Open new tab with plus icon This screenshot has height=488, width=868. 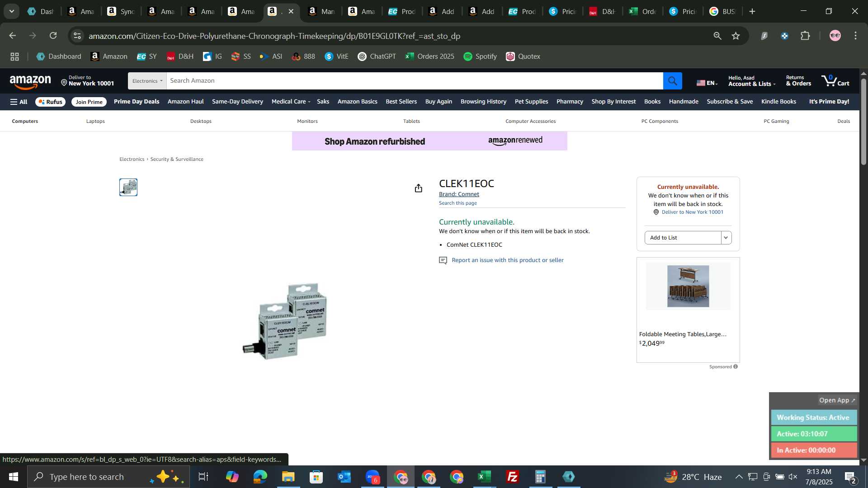pyautogui.click(x=752, y=11)
